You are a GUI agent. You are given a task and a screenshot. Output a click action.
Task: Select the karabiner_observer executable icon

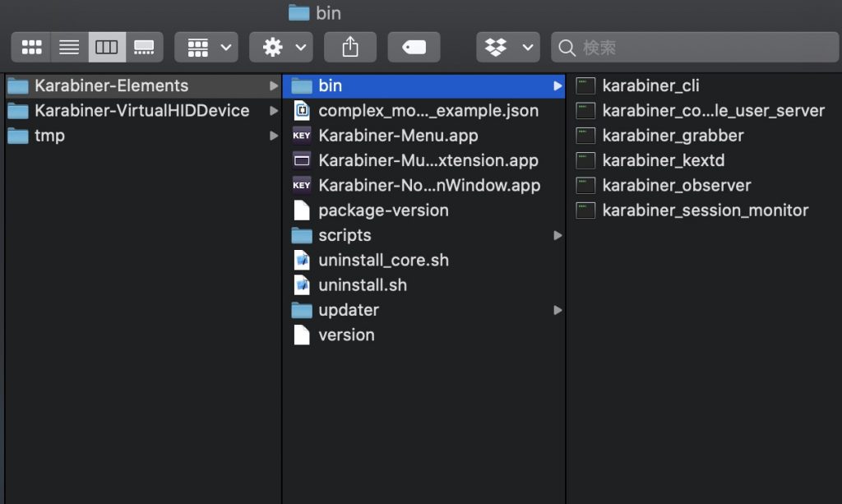(x=585, y=185)
